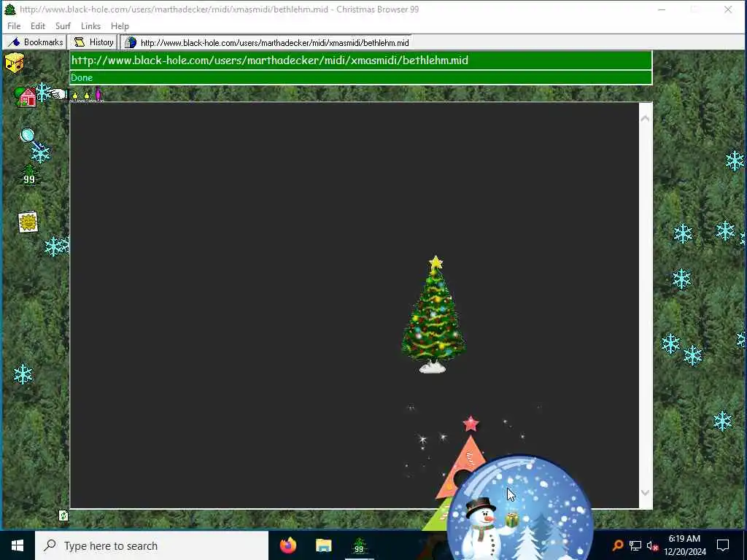
Task: Open the notification center icon
Action: 723,545
